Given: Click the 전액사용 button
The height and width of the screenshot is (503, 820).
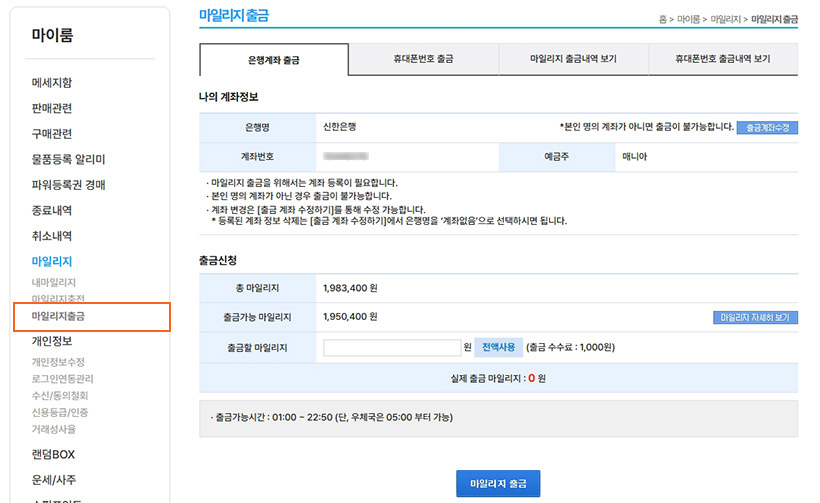Looking at the screenshot, I should click(498, 347).
